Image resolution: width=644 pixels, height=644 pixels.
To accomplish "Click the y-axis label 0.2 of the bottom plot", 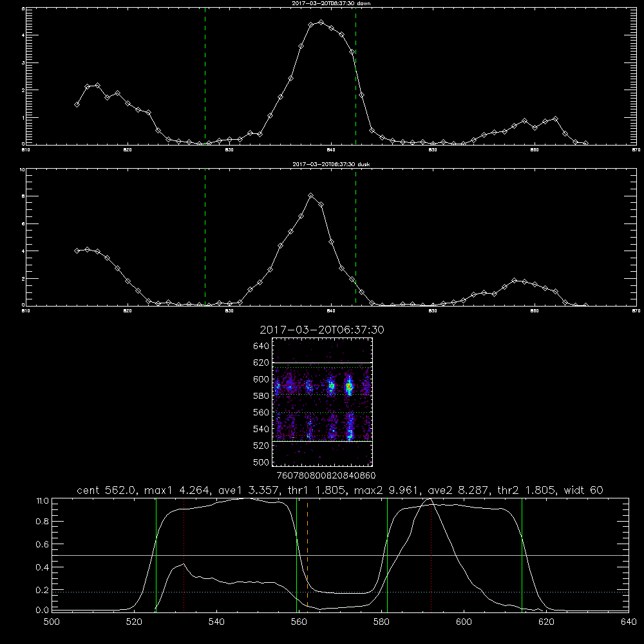I will (x=43, y=590).
